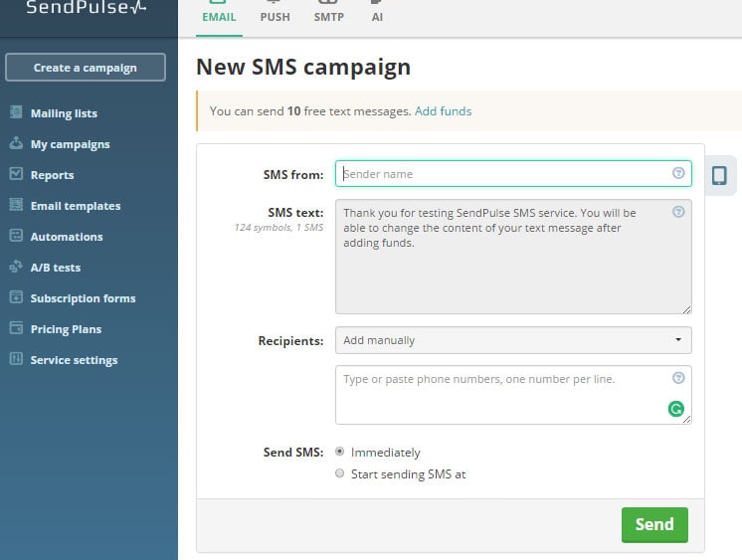The width and height of the screenshot is (742, 560).
Task: Follow the Add funds link
Action: pos(443,111)
